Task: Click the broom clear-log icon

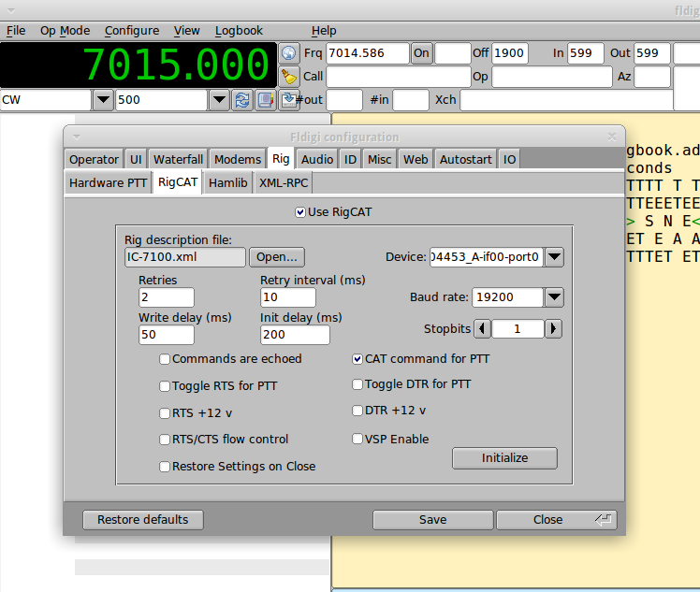Action: click(289, 77)
